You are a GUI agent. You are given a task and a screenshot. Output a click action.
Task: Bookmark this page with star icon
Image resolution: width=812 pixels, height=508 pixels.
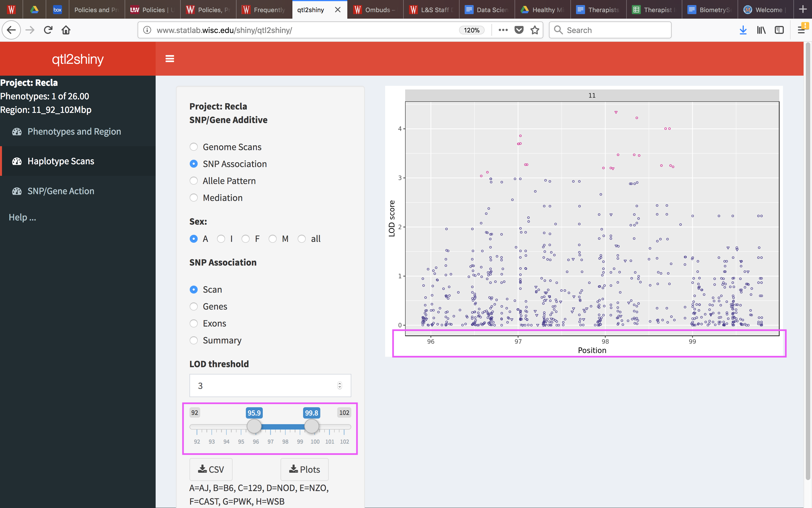point(535,30)
